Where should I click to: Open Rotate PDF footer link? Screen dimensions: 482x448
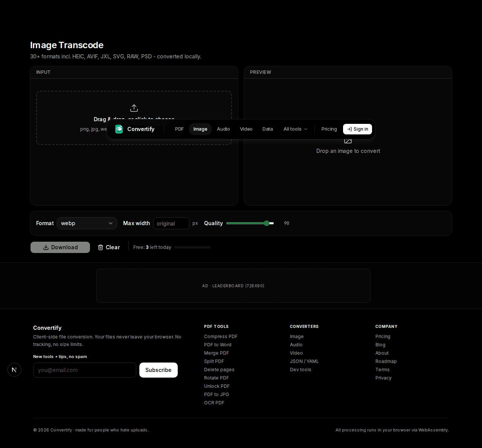(x=217, y=378)
